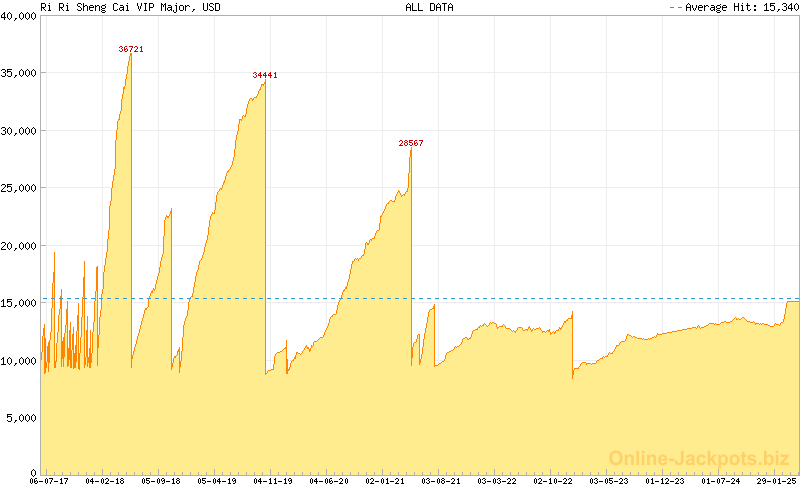
Task: Select the 04-11-19 date marker
Action: [273, 481]
